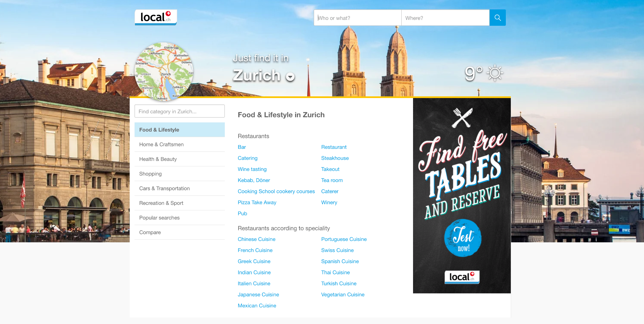Image resolution: width=644 pixels, height=324 pixels.
Task: Open Health & Beauty category
Action: click(158, 159)
